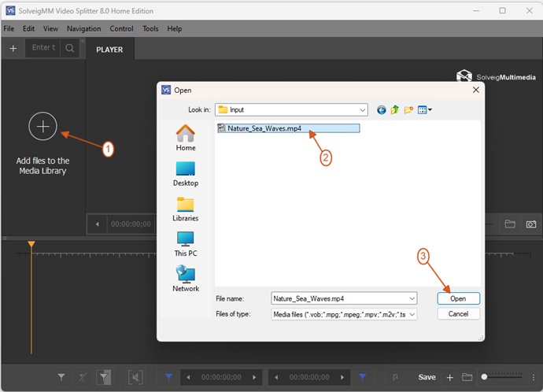
Task: Click the player previous frame arrow
Action: pyautogui.click(x=98, y=224)
